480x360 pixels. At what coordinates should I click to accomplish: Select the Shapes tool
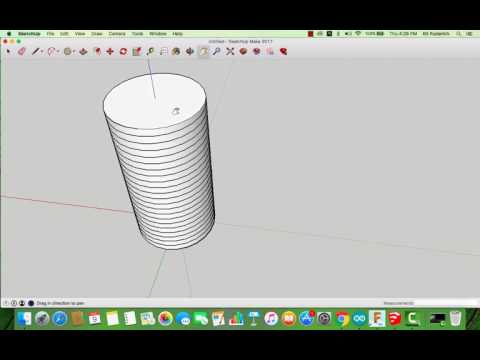(x=68, y=51)
